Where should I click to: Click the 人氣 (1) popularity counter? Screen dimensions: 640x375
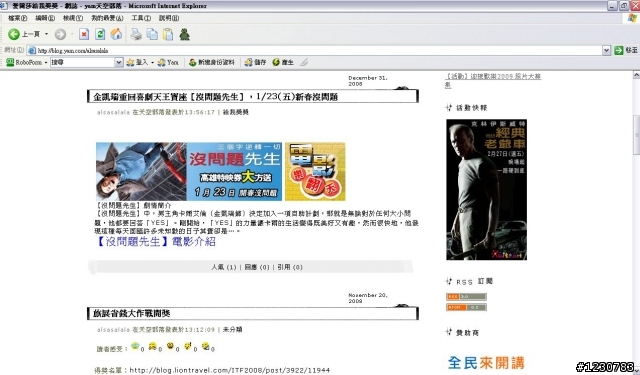tap(224, 267)
